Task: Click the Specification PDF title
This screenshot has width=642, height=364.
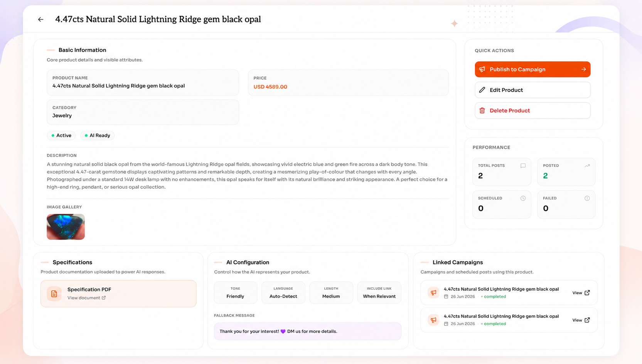Action: 89,290
